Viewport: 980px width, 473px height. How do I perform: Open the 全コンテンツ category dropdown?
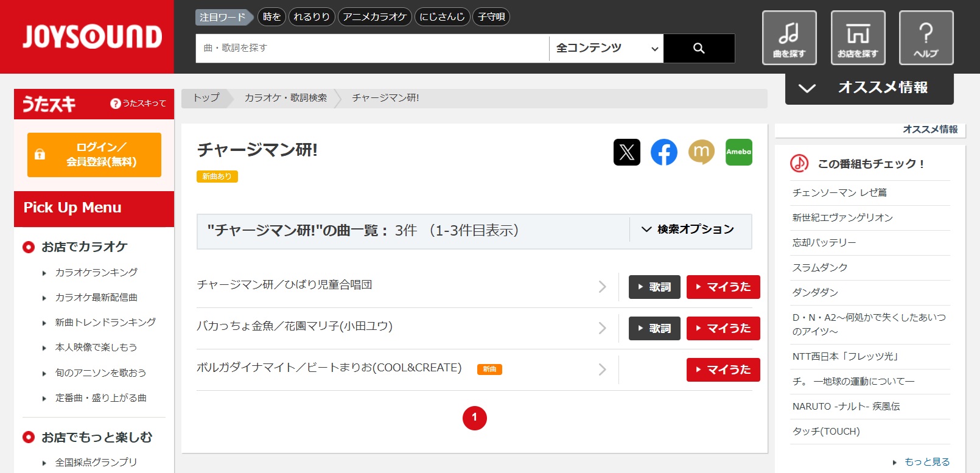coord(606,48)
